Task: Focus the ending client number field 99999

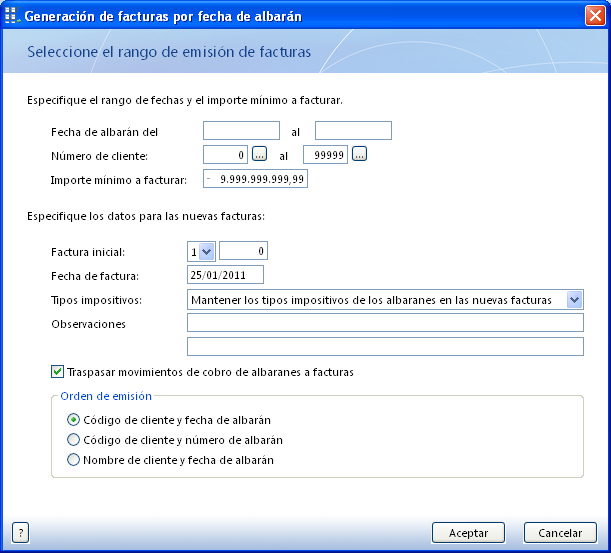Action: pos(325,155)
